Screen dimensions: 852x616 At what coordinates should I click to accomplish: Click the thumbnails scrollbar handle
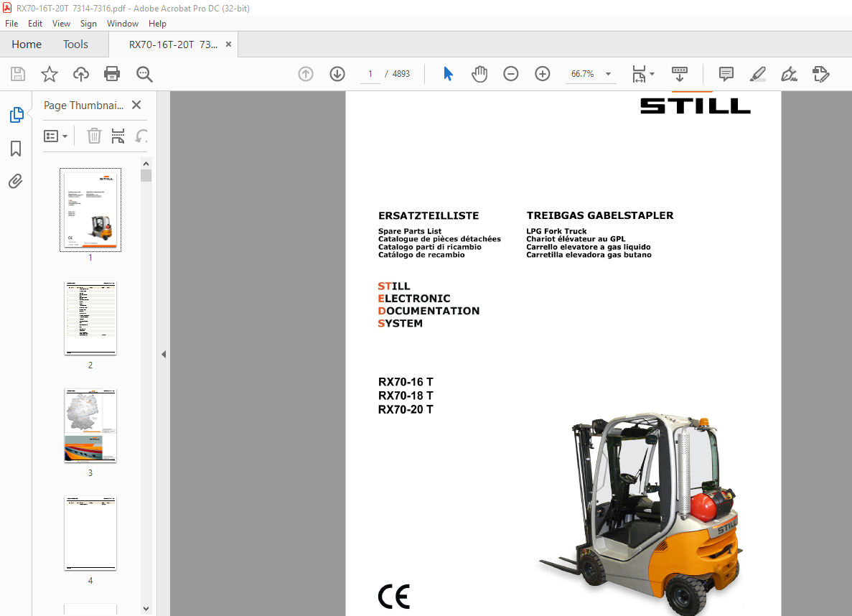(146, 176)
